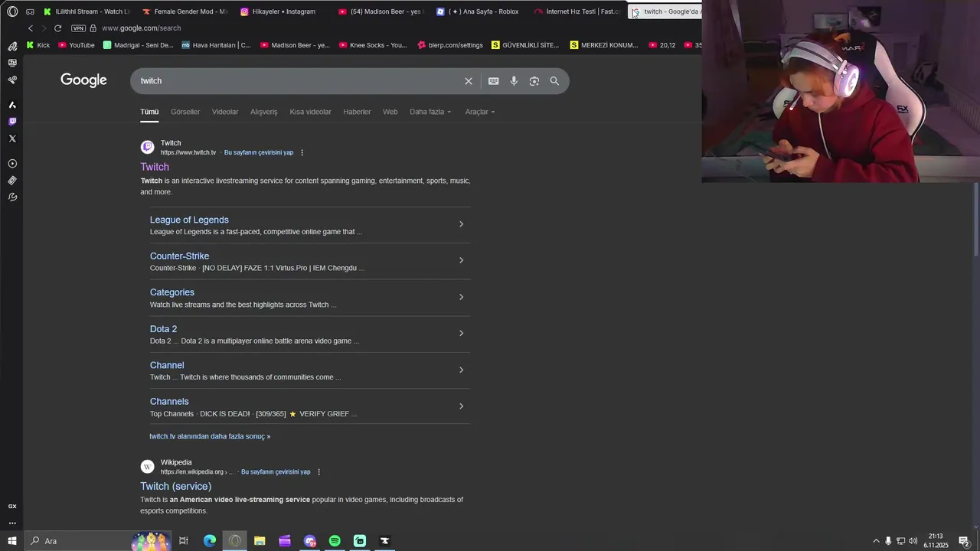Image resolution: width=980 pixels, height=551 pixels.
Task: Switch to the Videolar tab
Action: [x=225, y=112]
